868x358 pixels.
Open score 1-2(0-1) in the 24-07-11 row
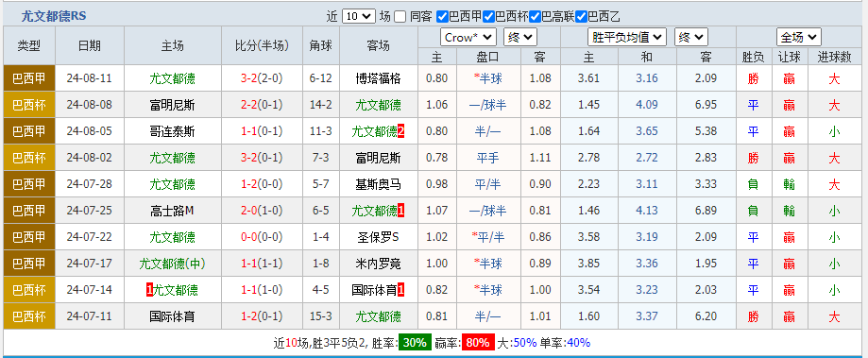point(262,317)
